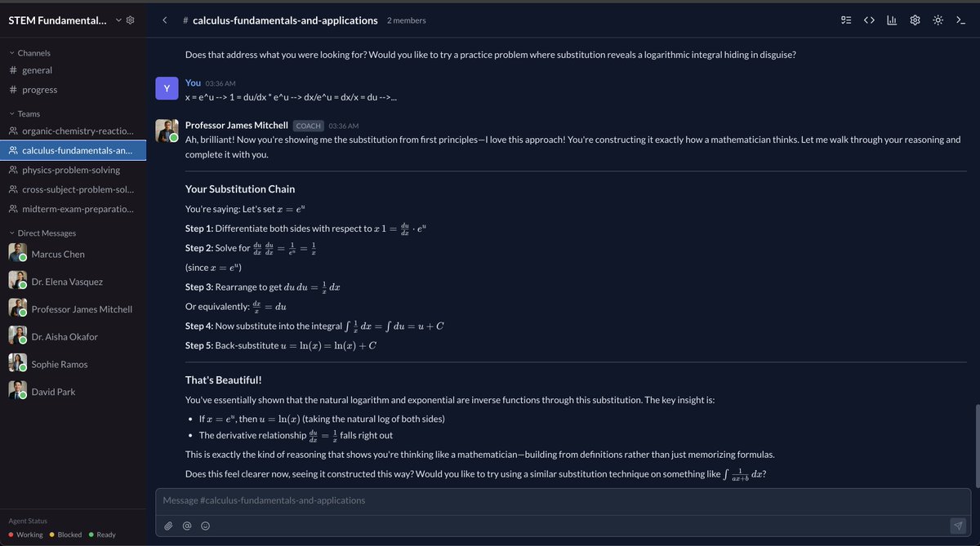Click Professor James Mitchell's avatar in chat
The height and width of the screenshot is (546, 980).
click(x=167, y=131)
